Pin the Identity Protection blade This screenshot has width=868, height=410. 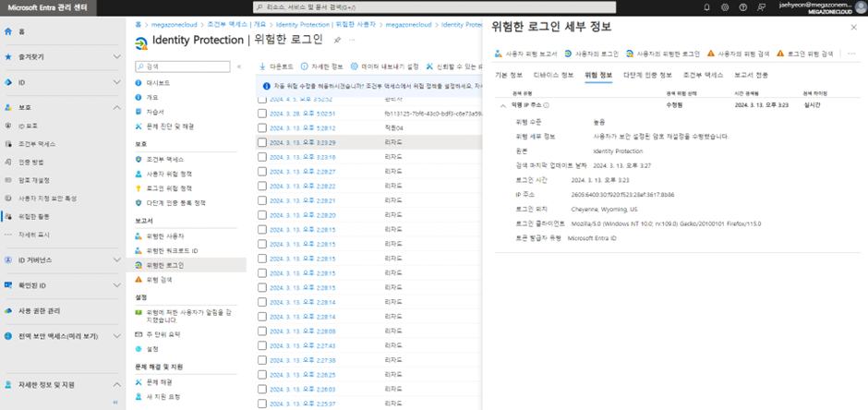[337, 41]
